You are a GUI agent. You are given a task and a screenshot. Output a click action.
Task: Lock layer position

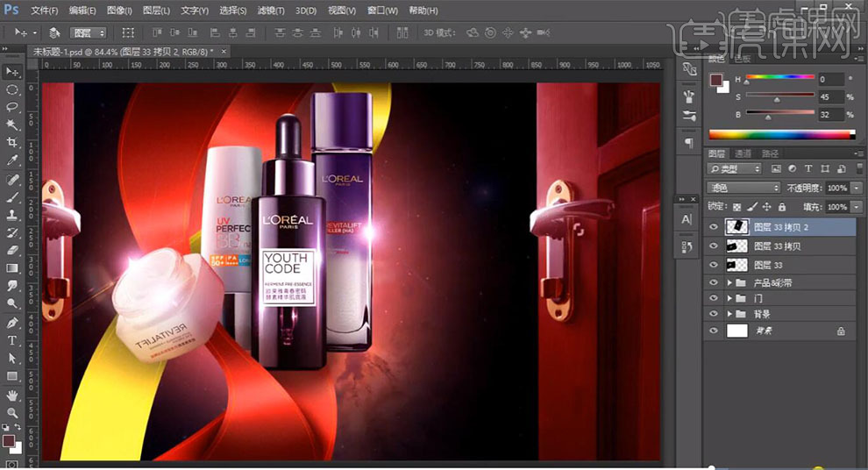point(766,206)
